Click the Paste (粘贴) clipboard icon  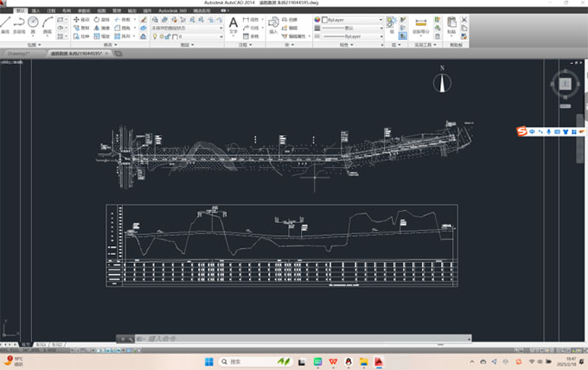451,24
